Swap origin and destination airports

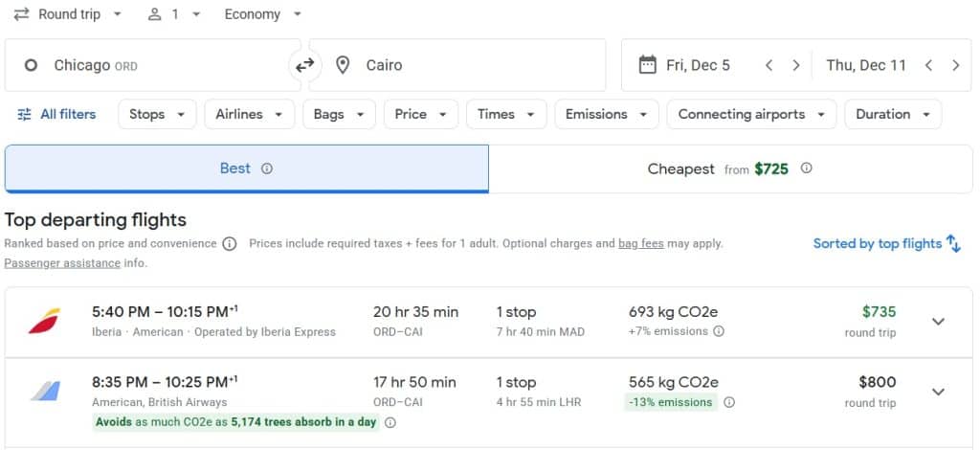[305, 65]
